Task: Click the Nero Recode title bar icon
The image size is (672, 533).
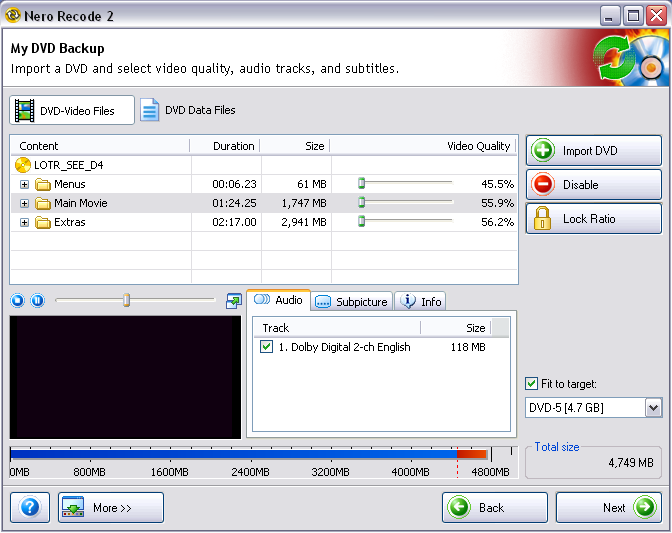Action: (13, 15)
